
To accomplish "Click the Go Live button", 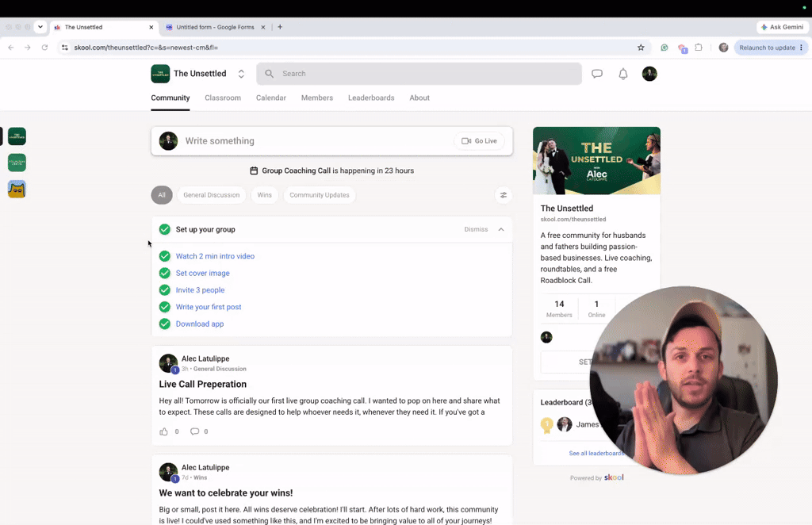I will coord(479,141).
